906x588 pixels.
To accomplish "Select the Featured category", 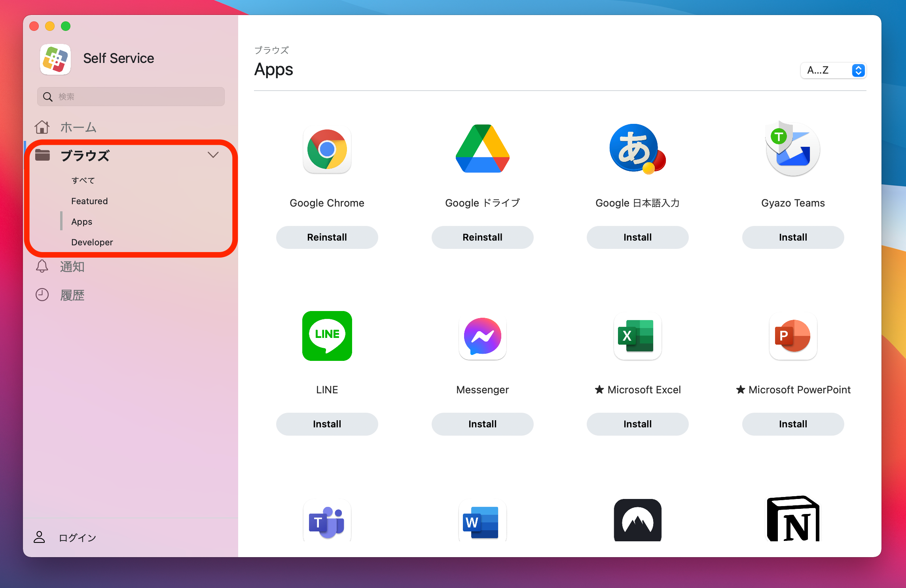I will coord(89,201).
